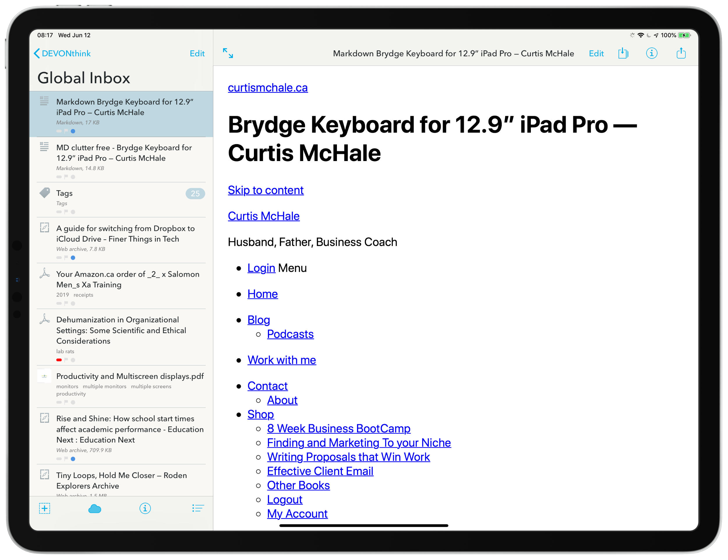Open inbox info icon in bottom bar
Image resolution: width=728 pixels, height=560 pixels.
(145, 508)
